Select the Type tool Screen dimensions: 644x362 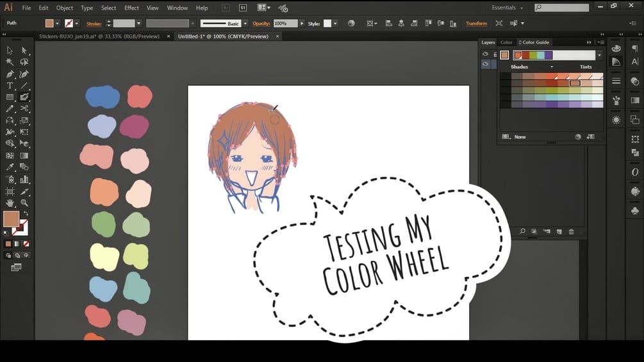10,85
